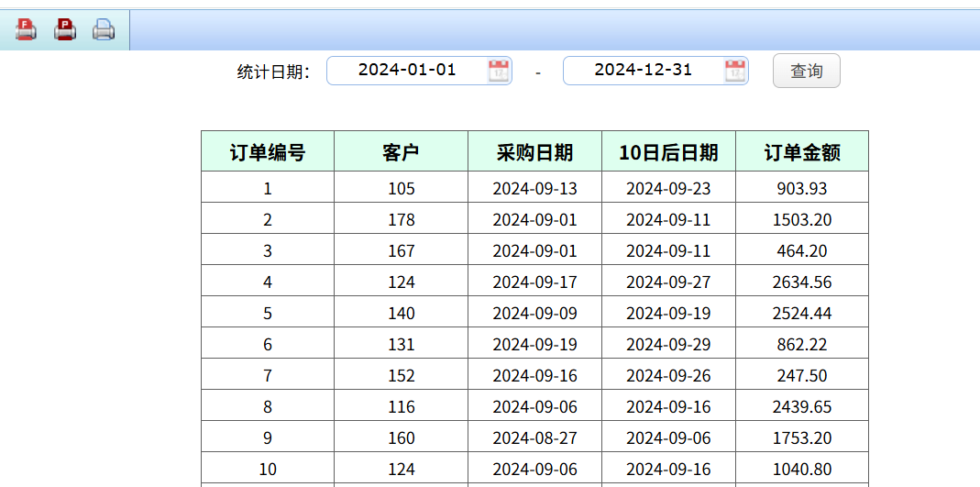The width and height of the screenshot is (980, 487).
Task: Click customer cell 167
Action: [402, 250]
